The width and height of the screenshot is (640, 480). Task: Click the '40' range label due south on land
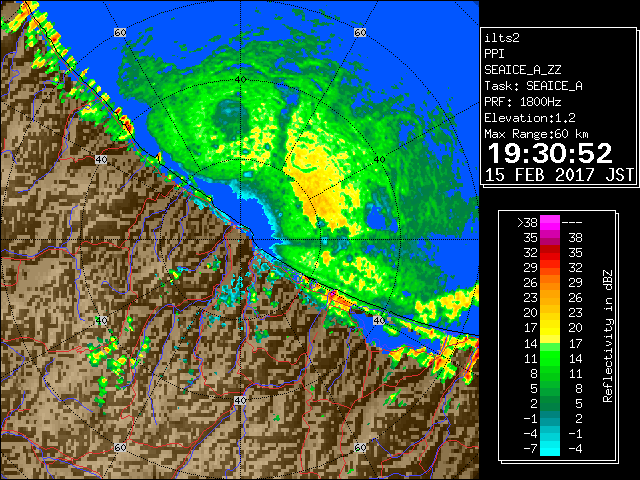click(x=240, y=400)
